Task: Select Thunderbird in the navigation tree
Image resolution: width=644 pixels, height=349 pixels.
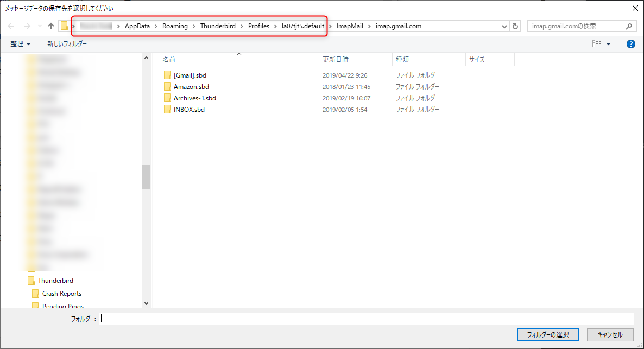Action: [x=56, y=281]
